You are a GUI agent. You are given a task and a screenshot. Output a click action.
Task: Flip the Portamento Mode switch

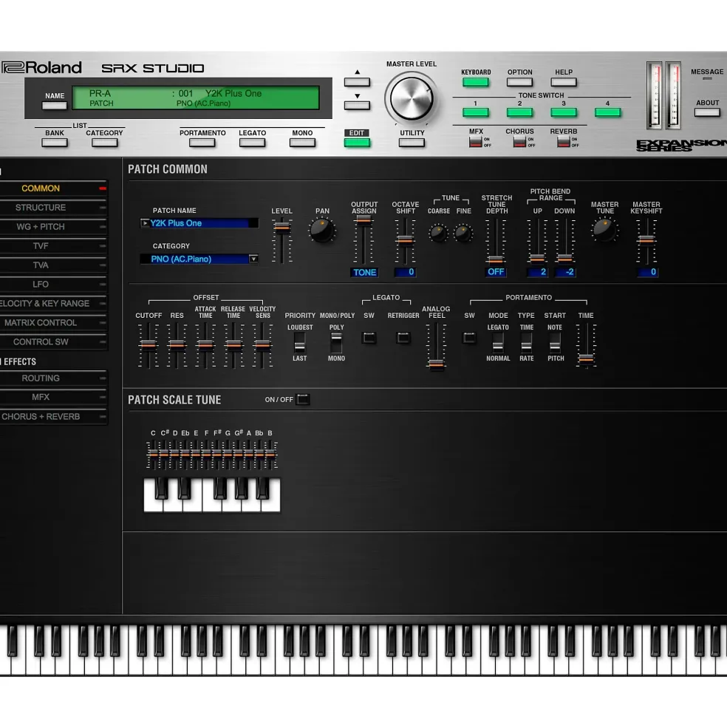coord(498,343)
